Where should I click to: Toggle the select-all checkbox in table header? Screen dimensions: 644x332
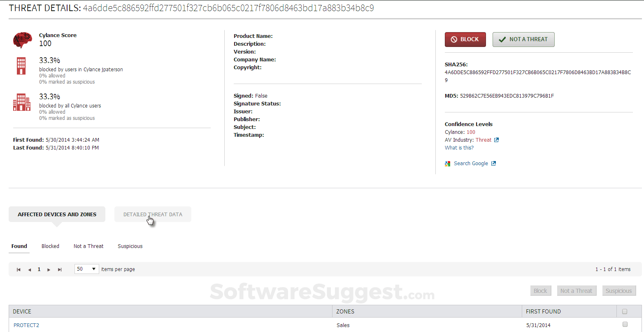point(625,311)
